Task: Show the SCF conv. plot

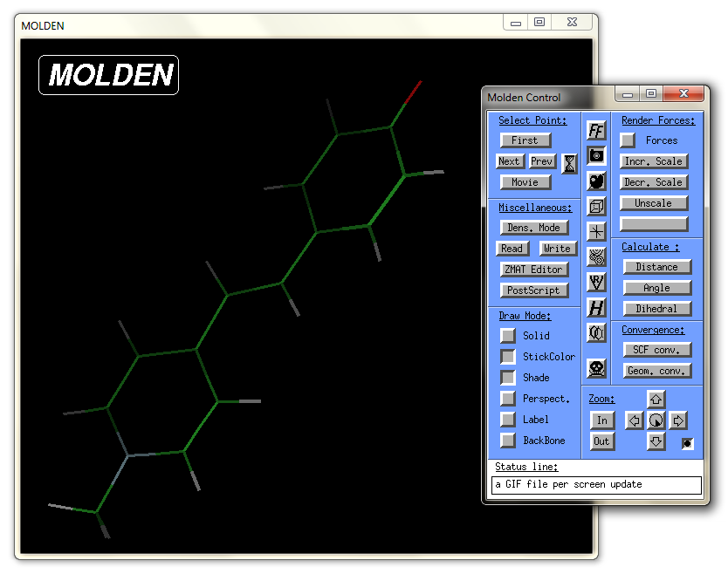Action: coord(656,350)
